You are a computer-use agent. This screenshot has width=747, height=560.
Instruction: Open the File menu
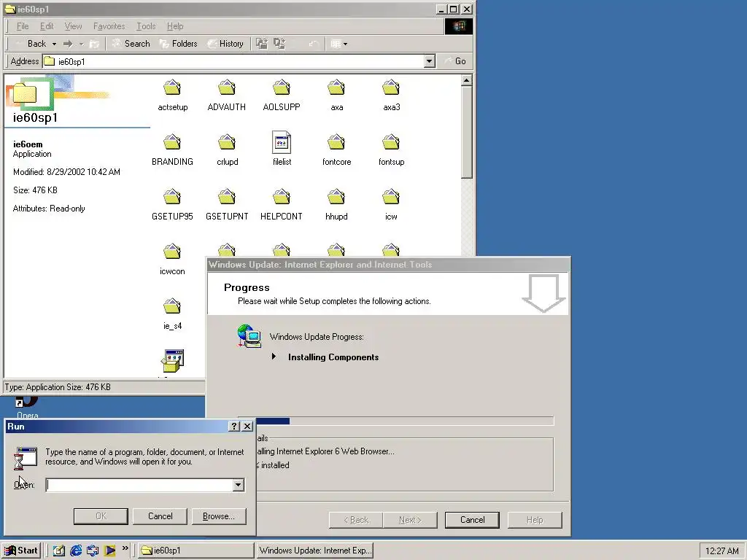click(x=23, y=26)
